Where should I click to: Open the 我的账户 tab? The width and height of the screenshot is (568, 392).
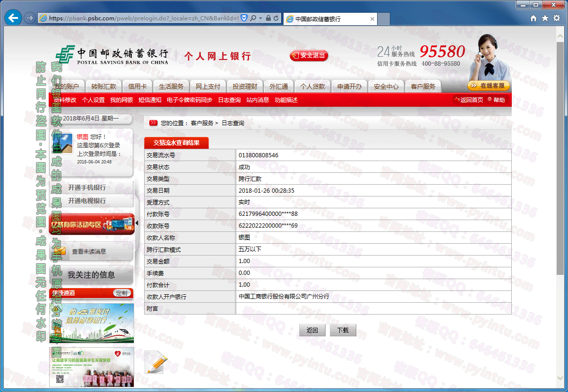pyautogui.click(x=67, y=86)
